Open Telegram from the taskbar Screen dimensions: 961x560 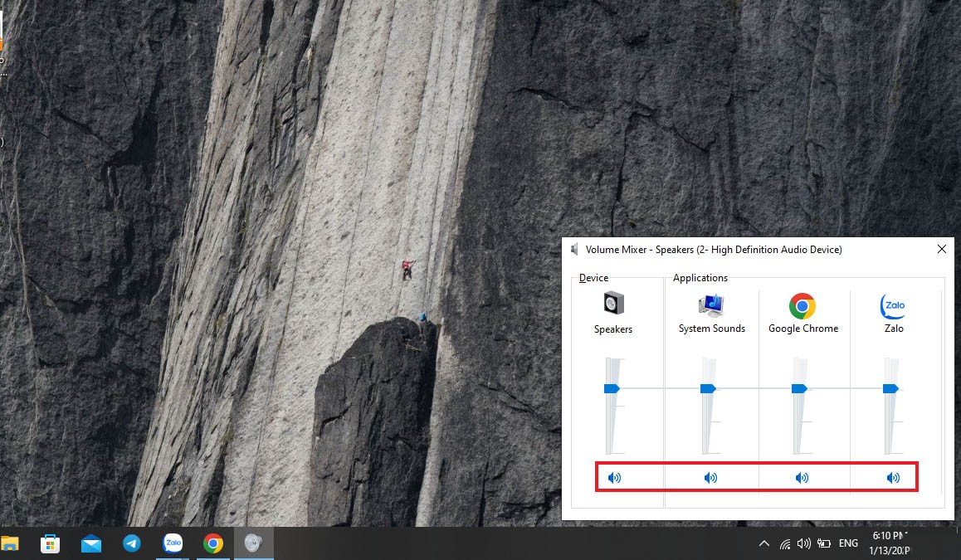(132, 543)
